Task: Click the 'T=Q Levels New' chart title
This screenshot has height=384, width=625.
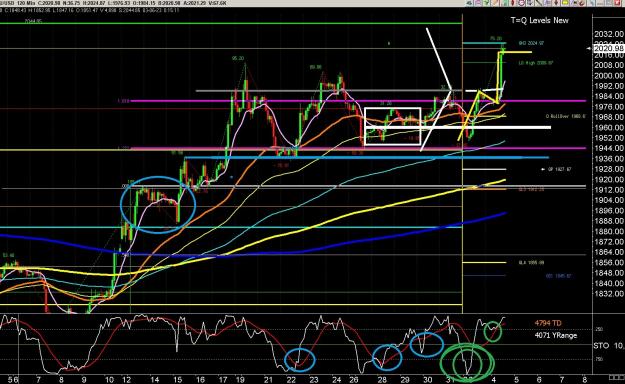Action: (540, 20)
